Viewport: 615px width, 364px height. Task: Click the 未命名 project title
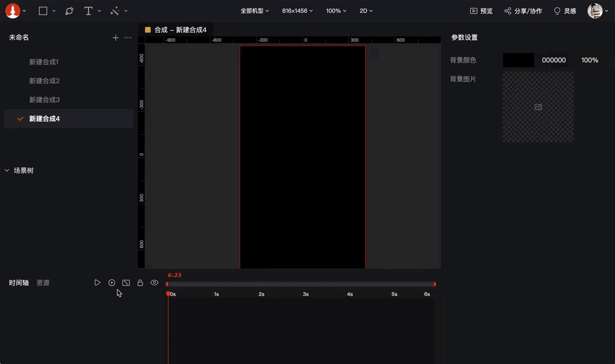coord(19,37)
